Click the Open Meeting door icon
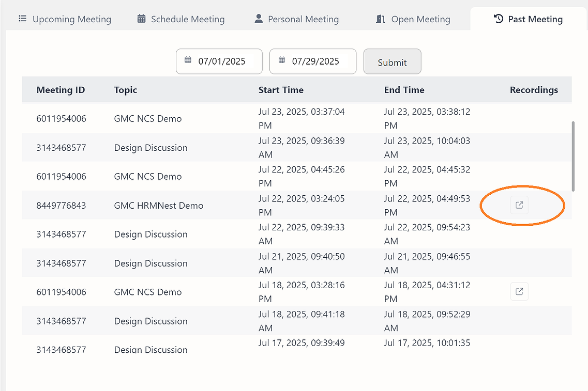The height and width of the screenshot is (391, 588). tap(381, 19)
